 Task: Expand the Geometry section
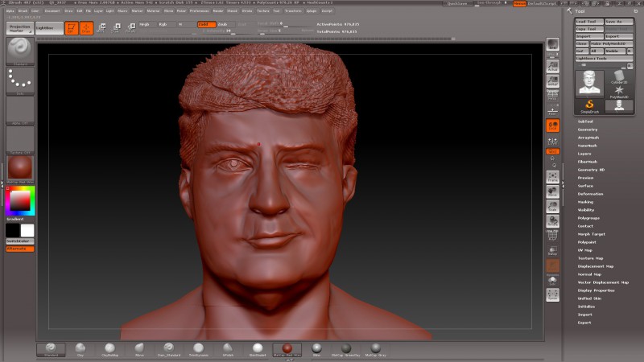click(588, 130)
